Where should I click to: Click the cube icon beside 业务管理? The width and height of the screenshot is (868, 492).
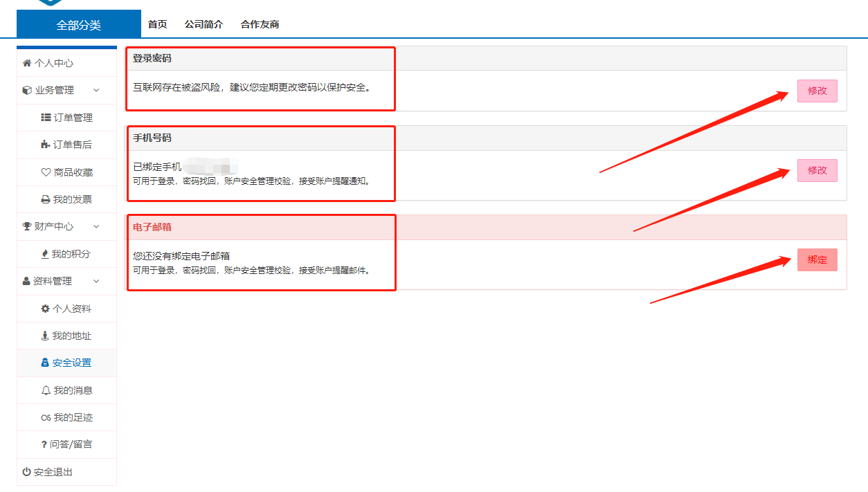(27, 90)
